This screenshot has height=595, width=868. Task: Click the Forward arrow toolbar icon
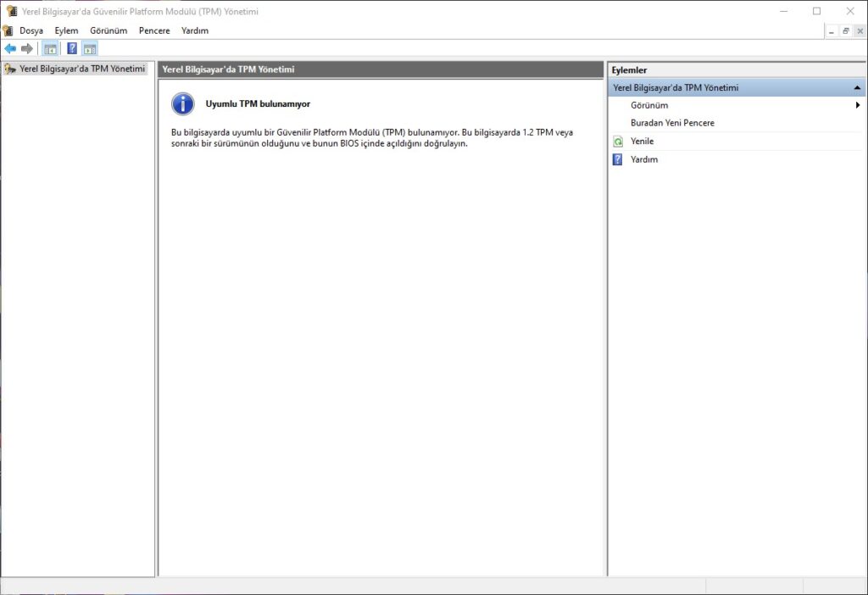[27, 48]
